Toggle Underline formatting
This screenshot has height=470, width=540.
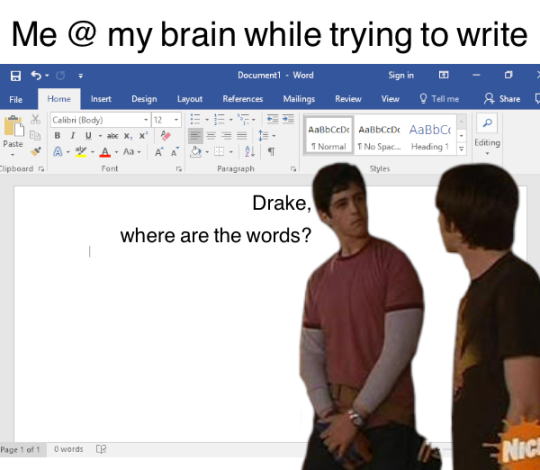pos(89,136)
